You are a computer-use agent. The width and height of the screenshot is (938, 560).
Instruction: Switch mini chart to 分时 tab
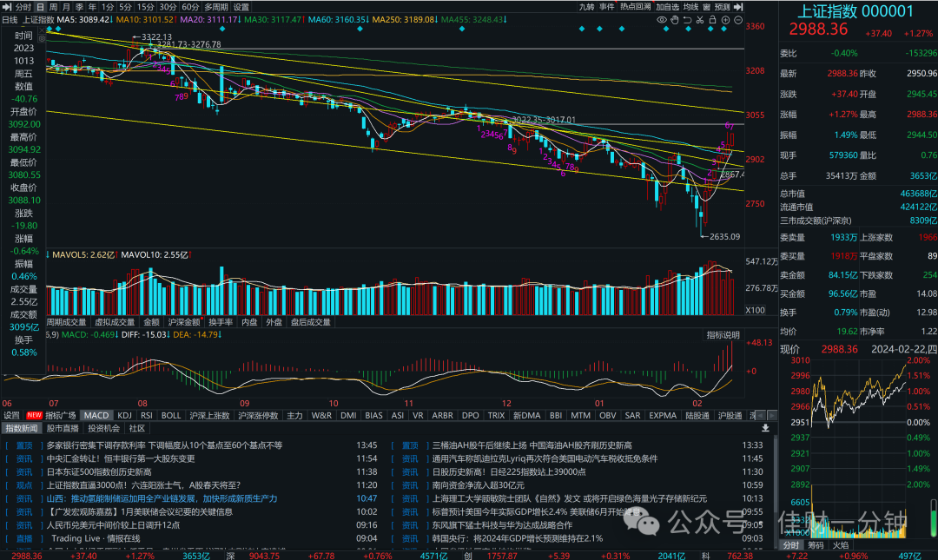tap(791, 545)
